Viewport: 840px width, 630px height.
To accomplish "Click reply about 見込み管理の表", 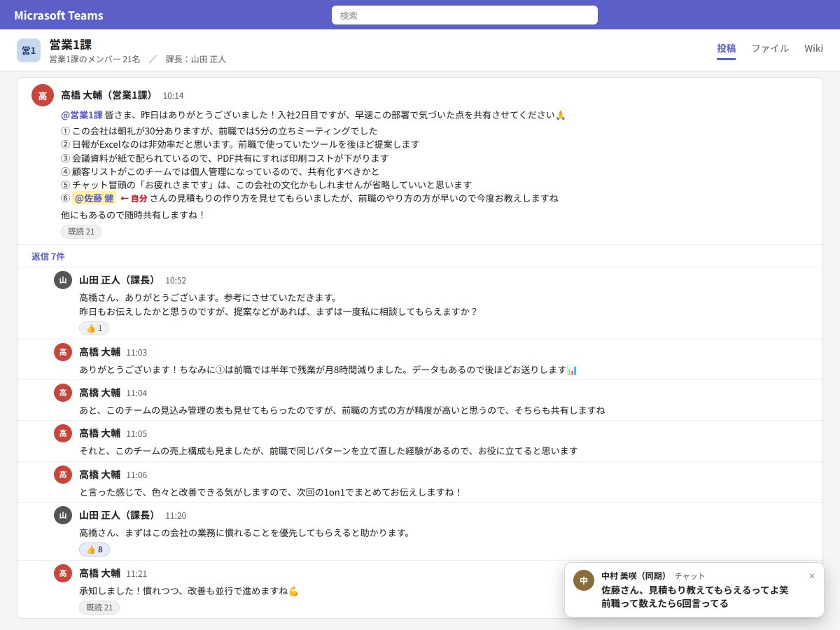I will tap(342, 410).
